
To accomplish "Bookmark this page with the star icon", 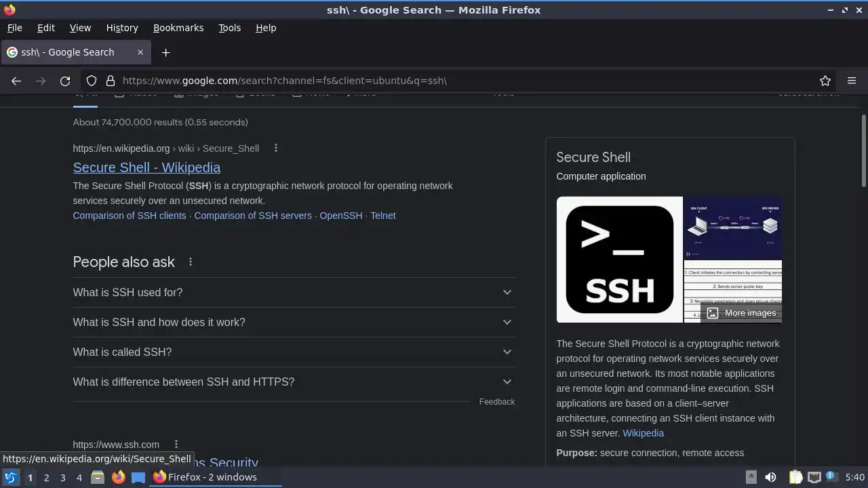I will [x=825, y=81].
